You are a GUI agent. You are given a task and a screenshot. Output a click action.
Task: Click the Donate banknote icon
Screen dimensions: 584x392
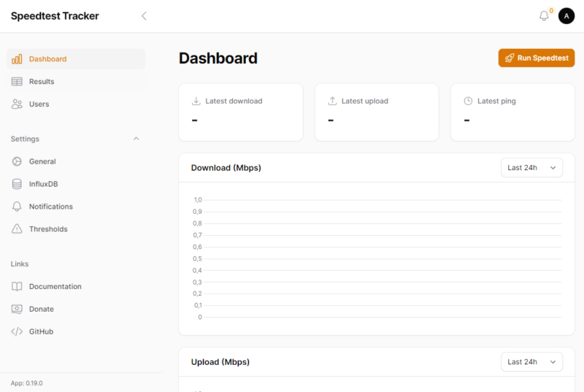pyautogui.click(x=17, y=309)
